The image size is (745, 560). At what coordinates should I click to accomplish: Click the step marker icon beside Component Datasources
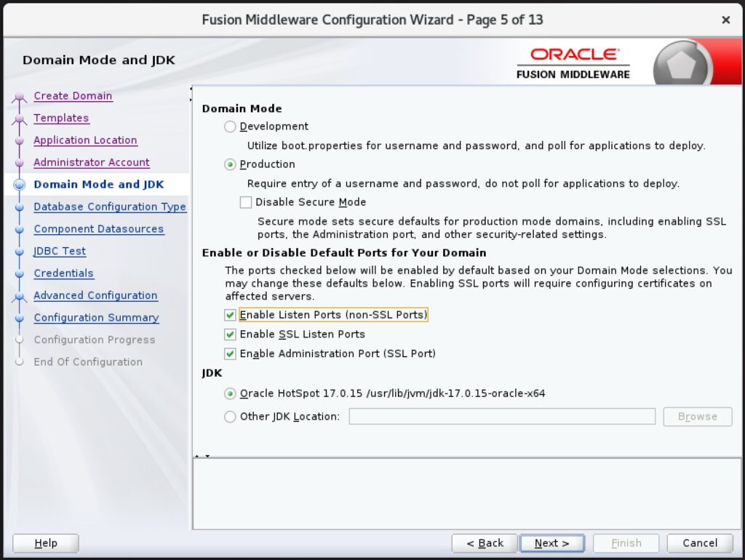pyautogui.click(x=20, y=229)
